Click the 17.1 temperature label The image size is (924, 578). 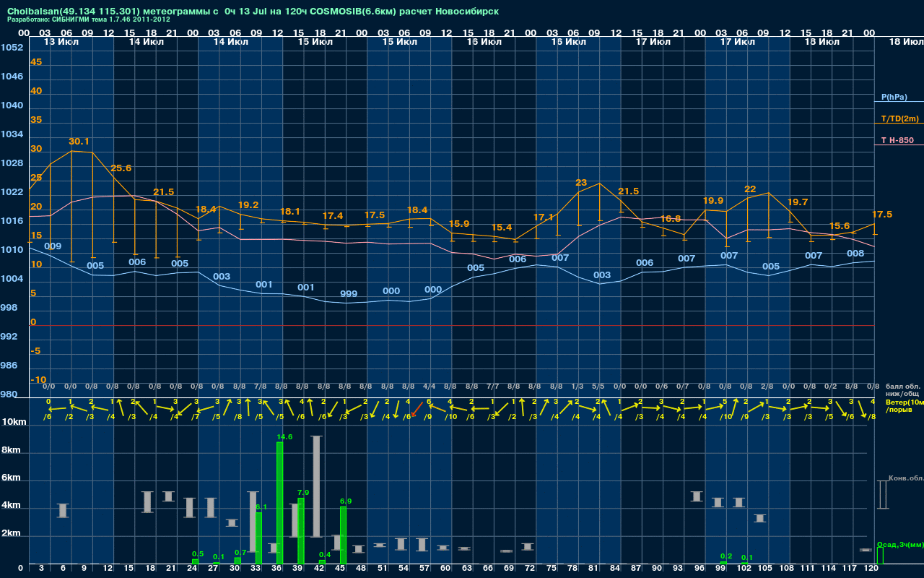click(x=544, y=217)
